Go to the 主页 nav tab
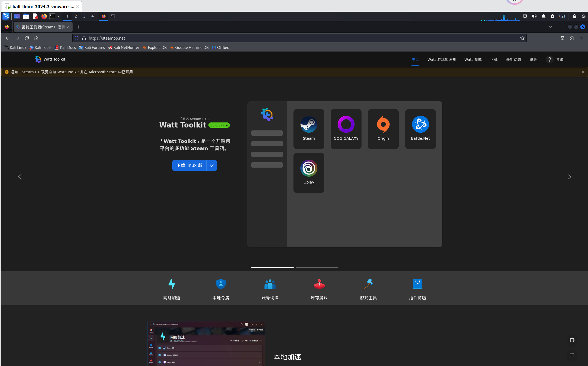 [x=415, y=59]
